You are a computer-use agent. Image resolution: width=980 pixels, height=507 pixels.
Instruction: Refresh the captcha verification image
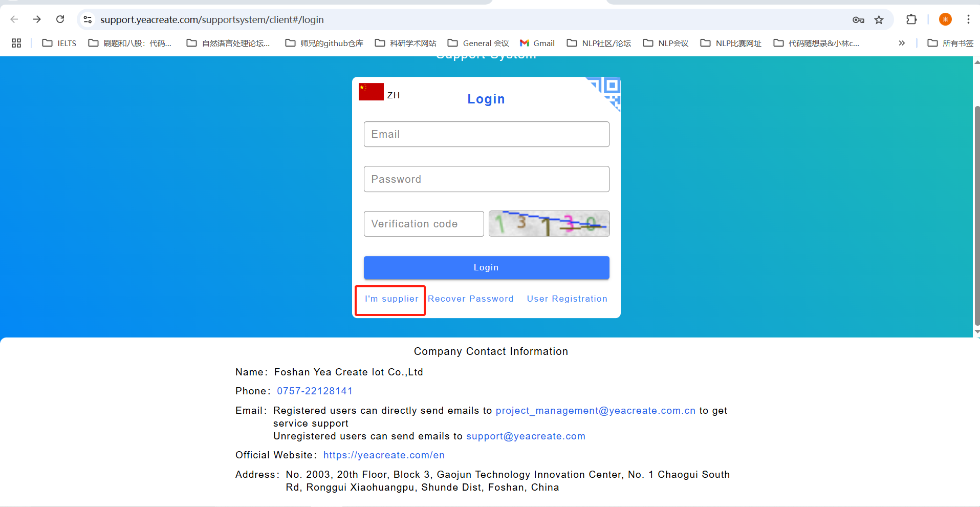(549, 224)
